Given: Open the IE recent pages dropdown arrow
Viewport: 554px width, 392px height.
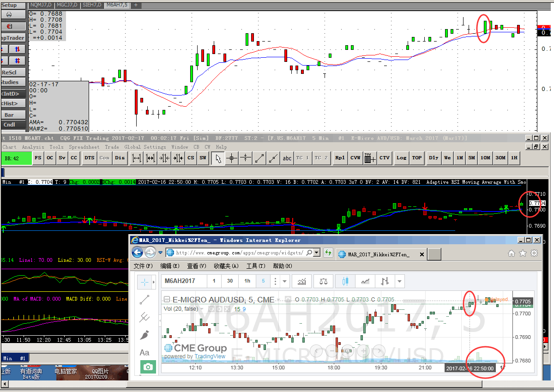Looking at the screenshot, I should [160, 253].
